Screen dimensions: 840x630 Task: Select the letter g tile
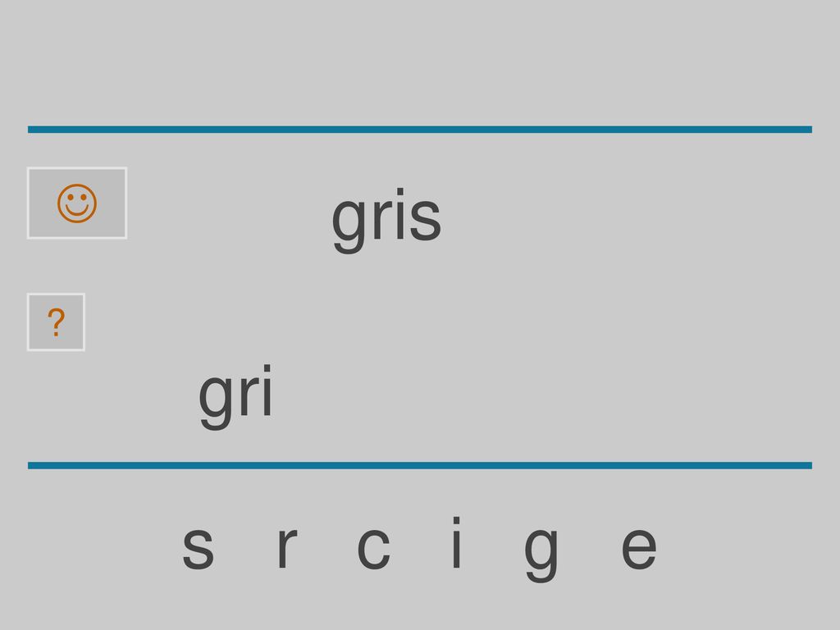click(541, 555)
